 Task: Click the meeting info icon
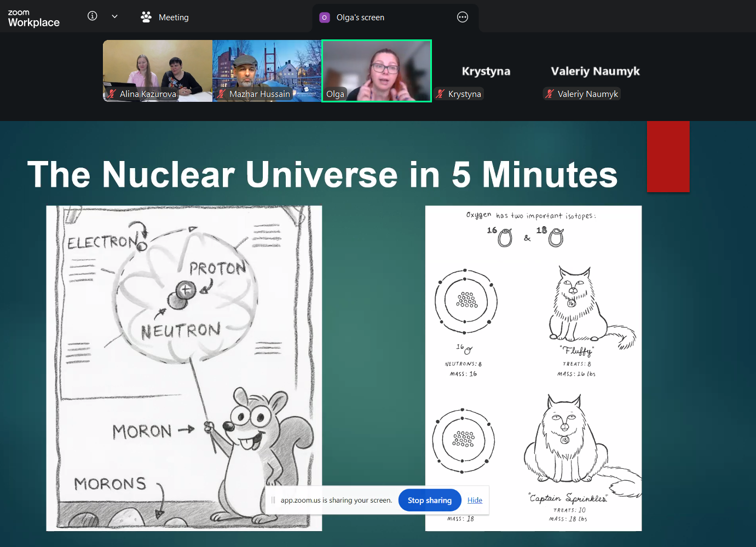93,16
